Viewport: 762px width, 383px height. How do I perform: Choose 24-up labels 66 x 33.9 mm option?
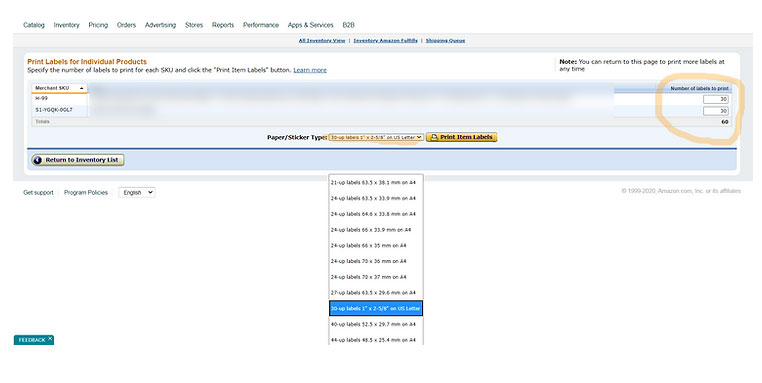click(376, 229)
